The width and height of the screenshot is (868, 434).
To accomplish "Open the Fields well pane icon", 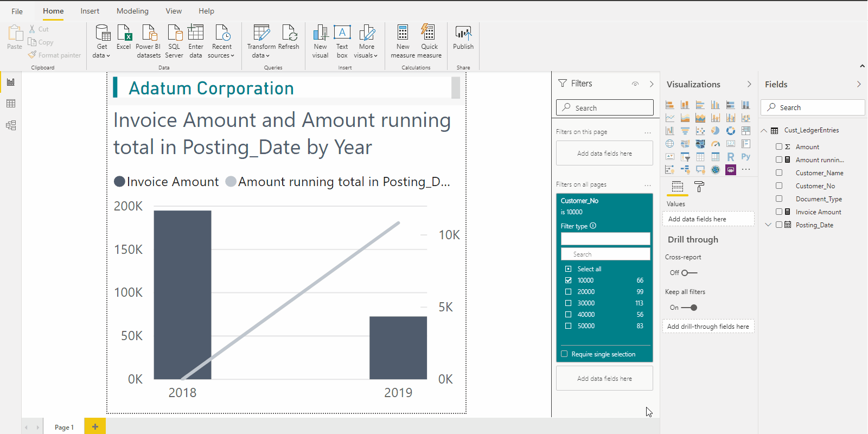I will pos(678,187).
